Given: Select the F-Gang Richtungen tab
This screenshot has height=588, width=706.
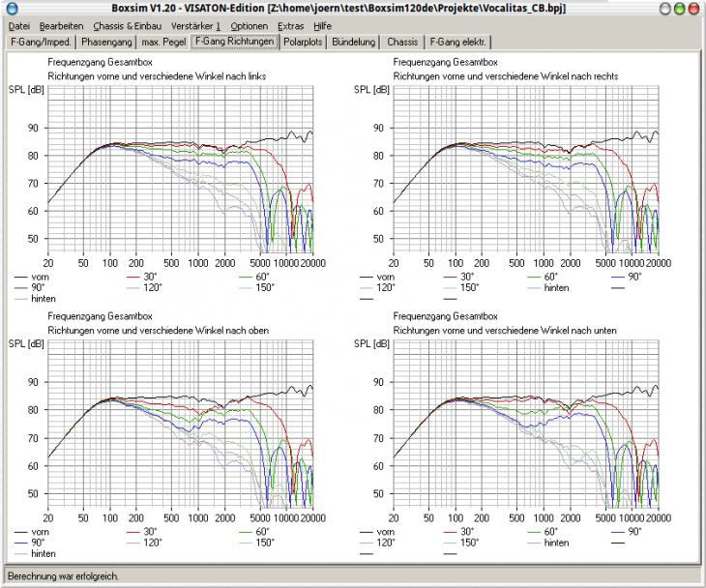Looking at the screenshot, I should [x=235, y=42].
